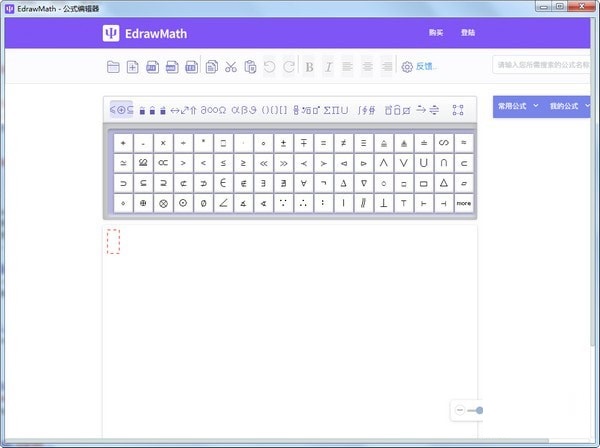Insert the not-equal symbol
This screenshot has height=448, width=600.
[x=343, y=143]
